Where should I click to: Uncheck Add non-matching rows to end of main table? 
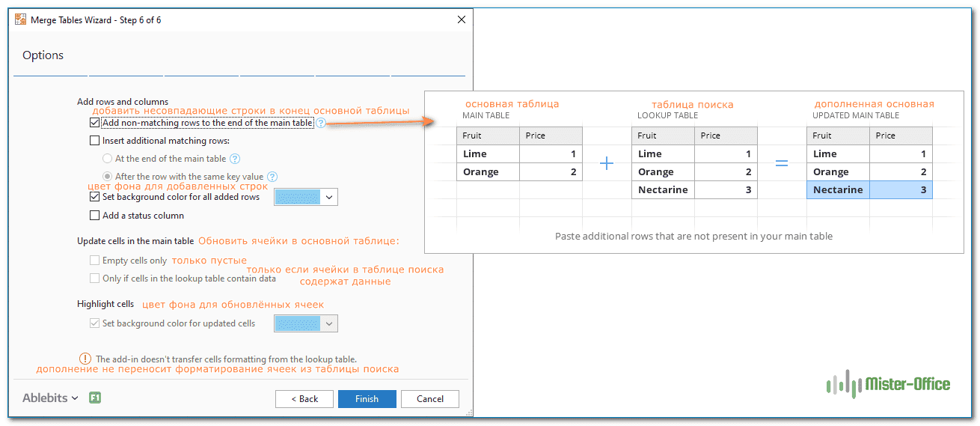pos(94,123)
